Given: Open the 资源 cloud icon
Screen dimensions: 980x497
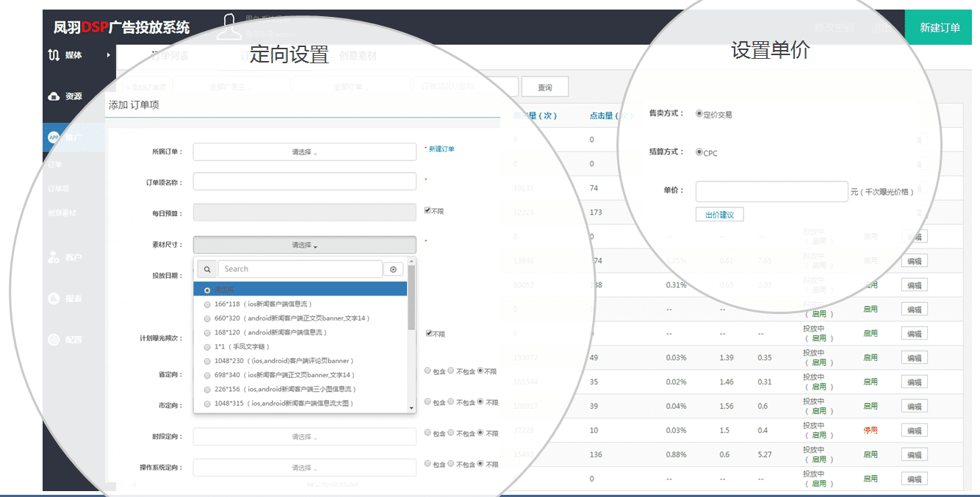Looking at the screenshot, I should (x=54, y=96).
